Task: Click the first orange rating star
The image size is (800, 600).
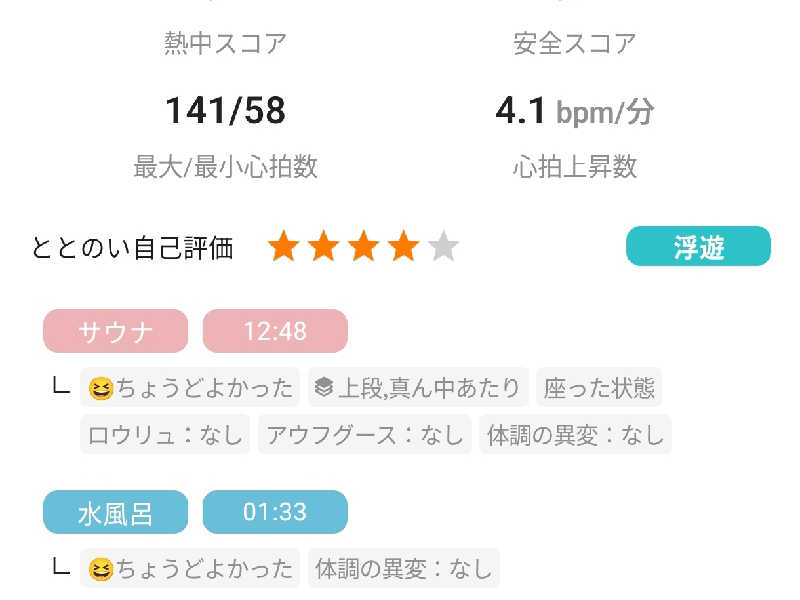Action: [284, 246]
